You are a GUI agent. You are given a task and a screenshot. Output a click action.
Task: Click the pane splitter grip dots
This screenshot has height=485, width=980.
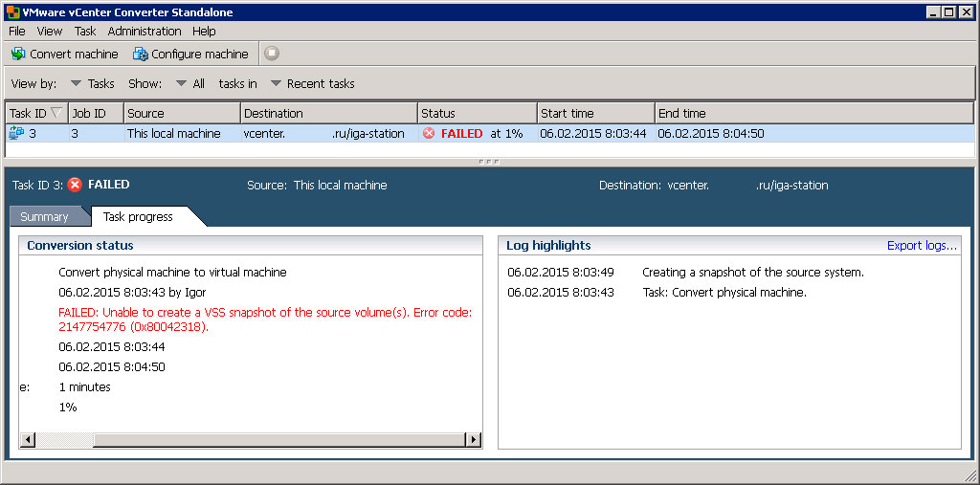coord(489,162)
